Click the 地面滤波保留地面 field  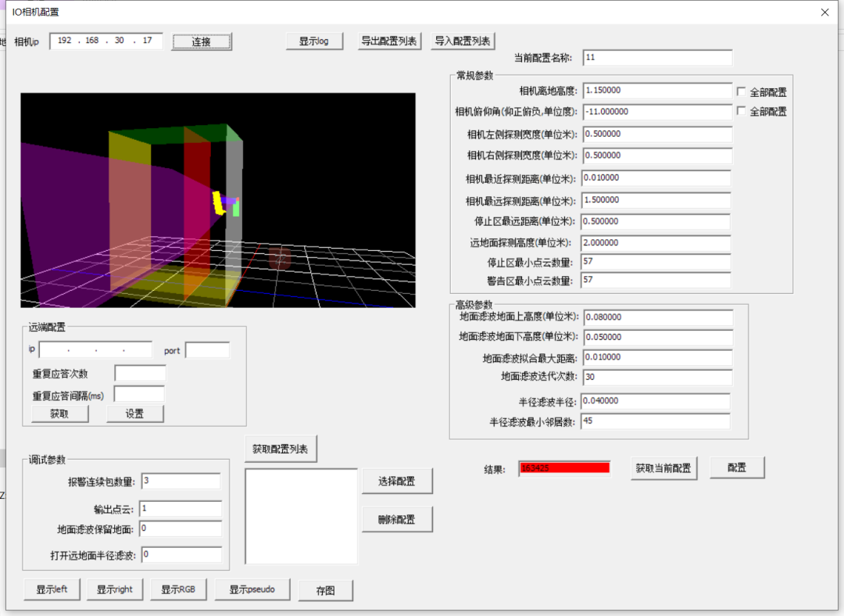point(181,528)
